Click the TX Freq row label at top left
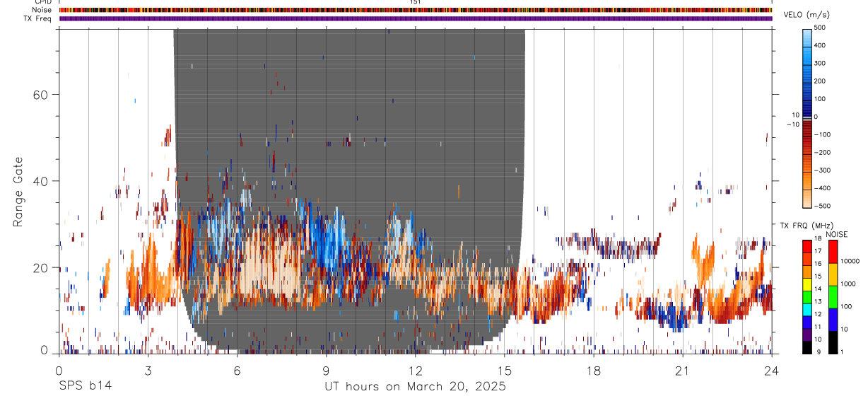Image resolution: width=868 pixels, height=401 pixels. coord(38,18)
